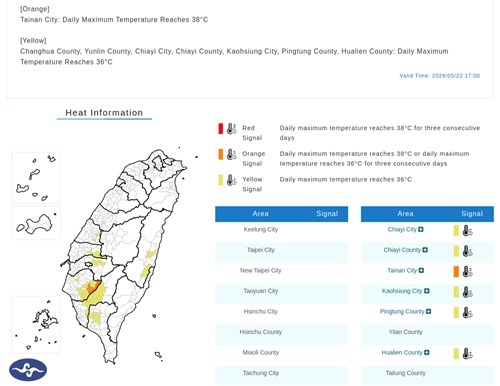Click yellow signal color swatch in legend

[221, 180]
